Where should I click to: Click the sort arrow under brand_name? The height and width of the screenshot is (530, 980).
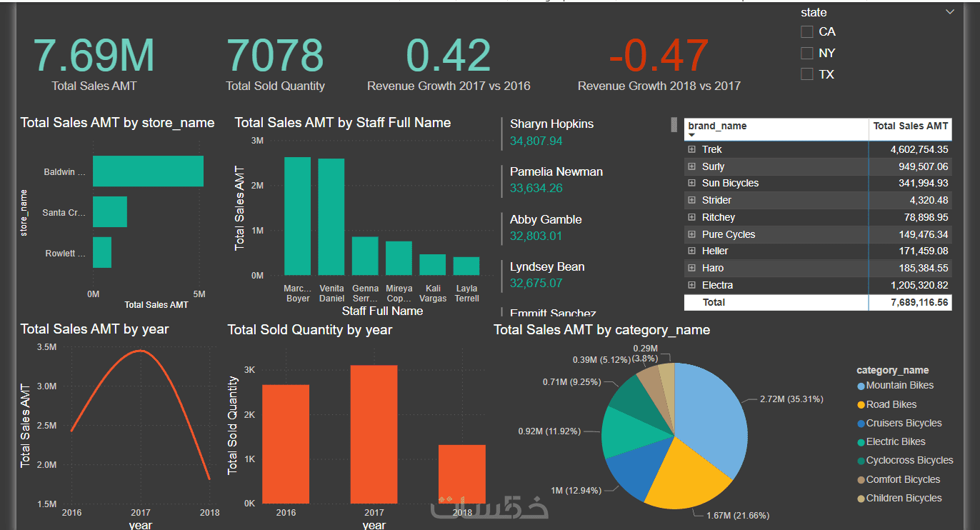click(x=691, y=135)
